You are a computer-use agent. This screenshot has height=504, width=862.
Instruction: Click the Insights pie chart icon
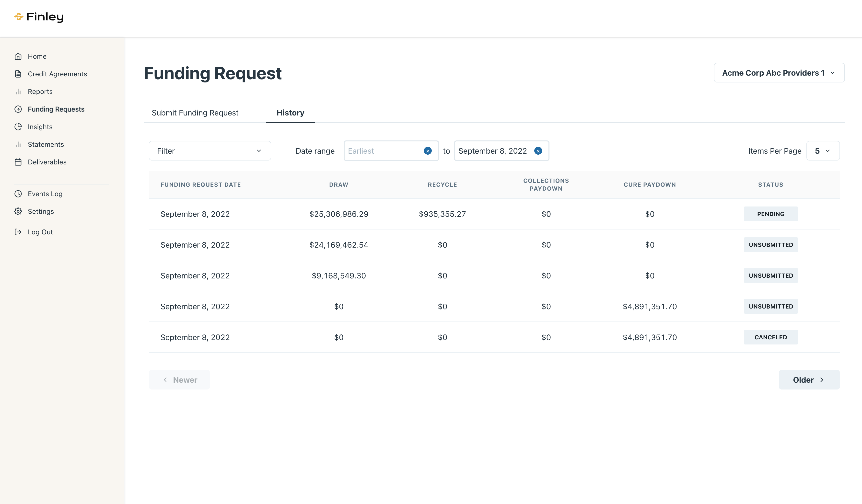pos(18,127)
